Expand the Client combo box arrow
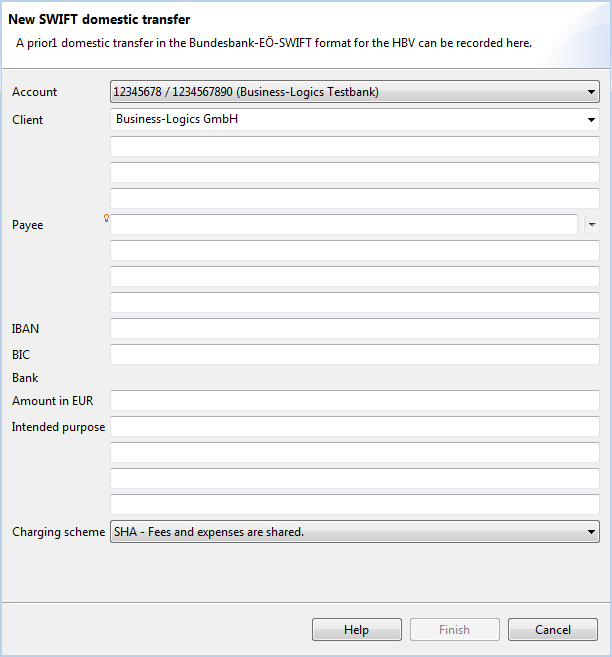Viewport: 612px width, 657px height. [x=591, y=120]
